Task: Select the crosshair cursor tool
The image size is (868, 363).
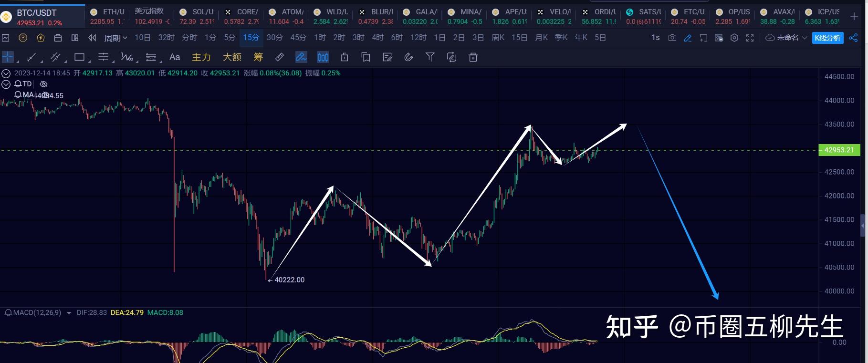Action: tap(8, 57)
